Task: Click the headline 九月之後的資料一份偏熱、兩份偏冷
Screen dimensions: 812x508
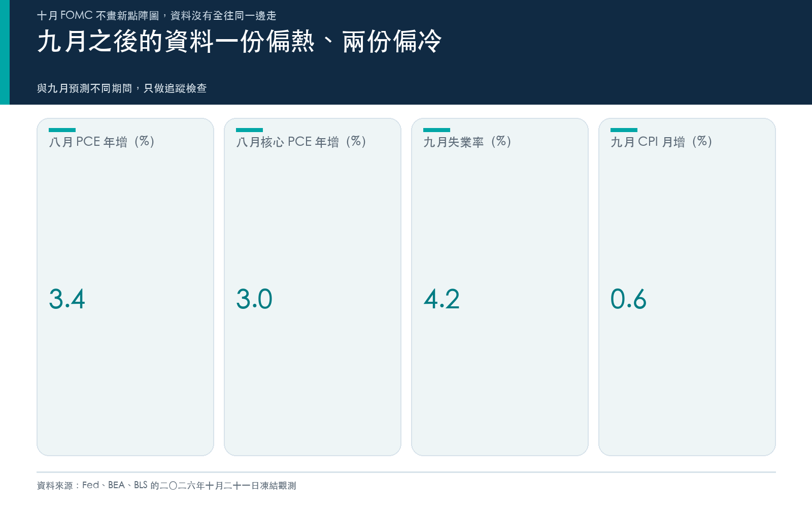Action: tap(239, 41)
